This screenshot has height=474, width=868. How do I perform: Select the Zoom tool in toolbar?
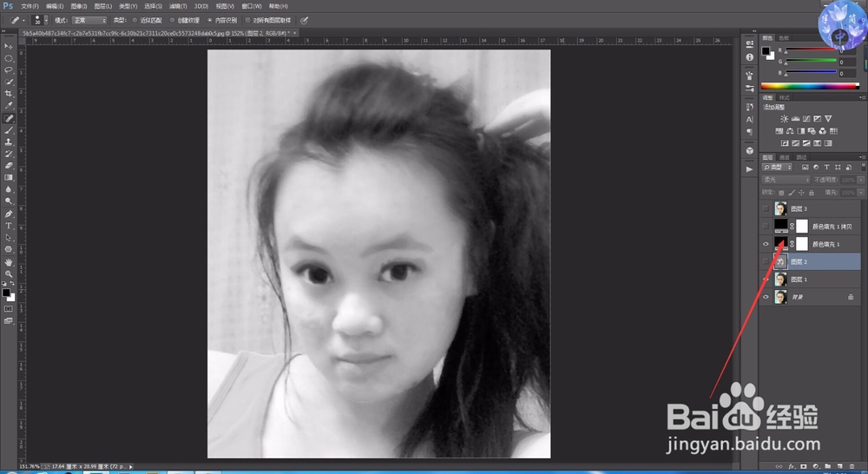click(x=9, y=273)
